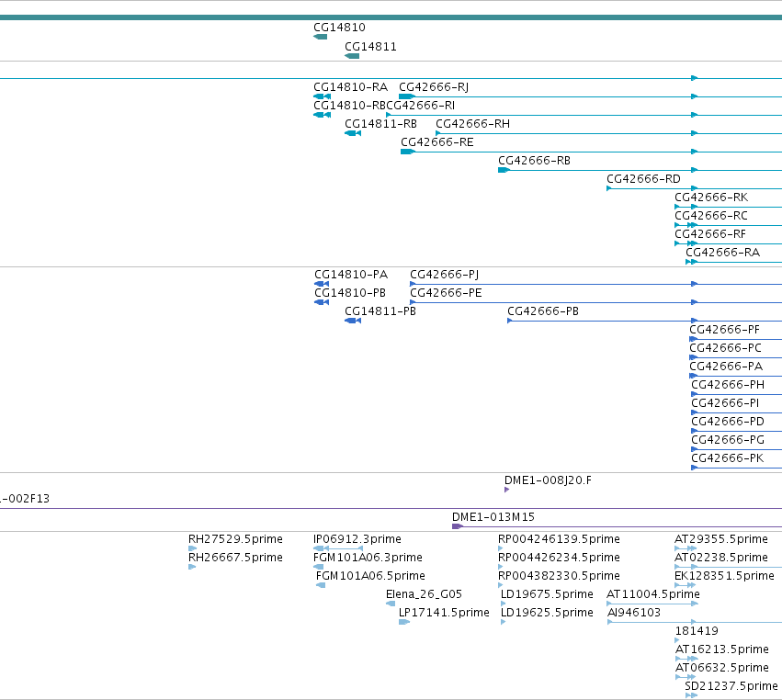The height and width of the screenshot is (700, 782).
Task: Select EST AT29355.5prime
Action: tap(720, 539)
